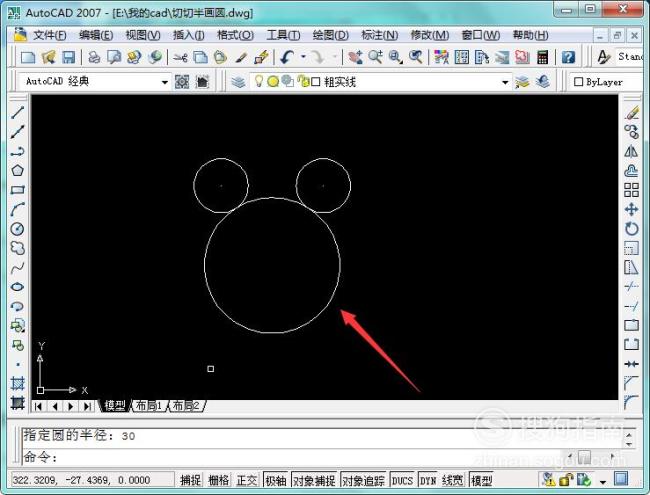The width and height of the screenshot is (650, 495).
Task: Select the Construction Line tool
Action: pos(17,132)
